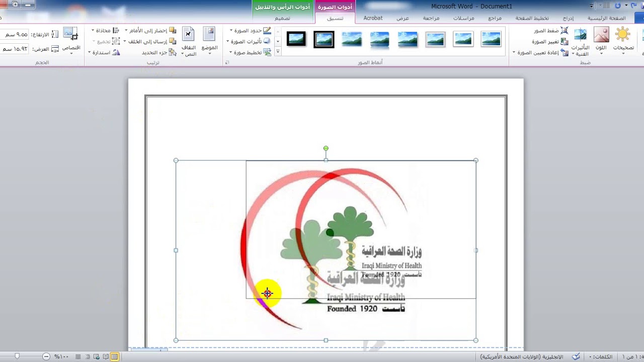Open Corrections (تصحيحات) brightness menu
The width and height of the screenshot is (644, 362).
click(x=623, y=41)
